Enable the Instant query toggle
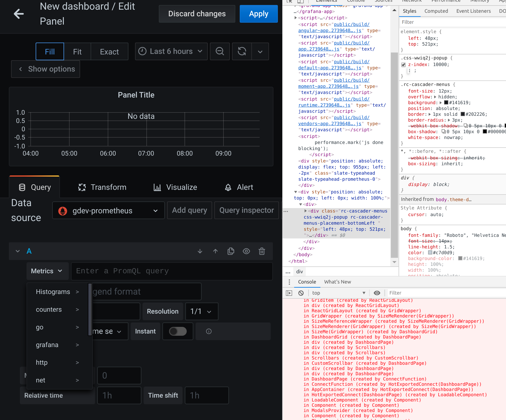 pos(178,331)
